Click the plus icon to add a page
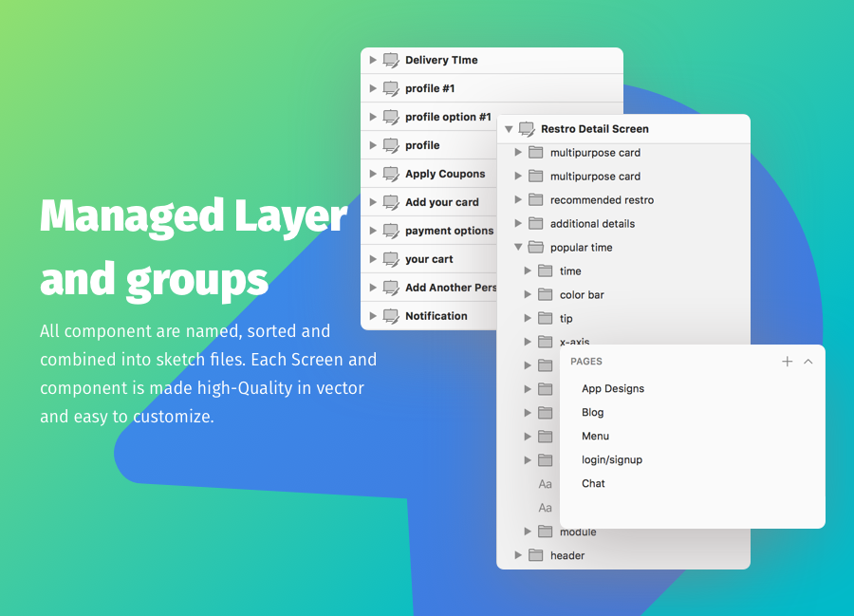The width and height of the screenshot is (854, 616). coord(787,362)
